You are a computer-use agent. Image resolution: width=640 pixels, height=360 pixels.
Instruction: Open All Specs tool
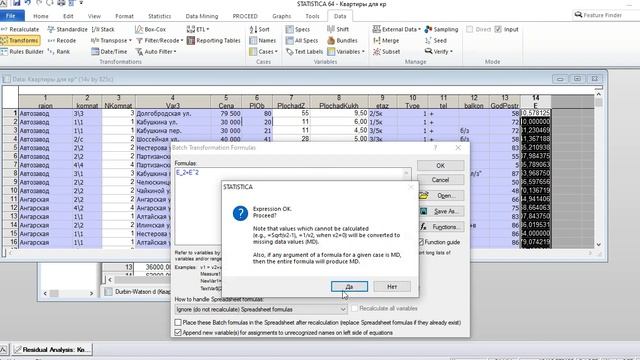point(302,40)
